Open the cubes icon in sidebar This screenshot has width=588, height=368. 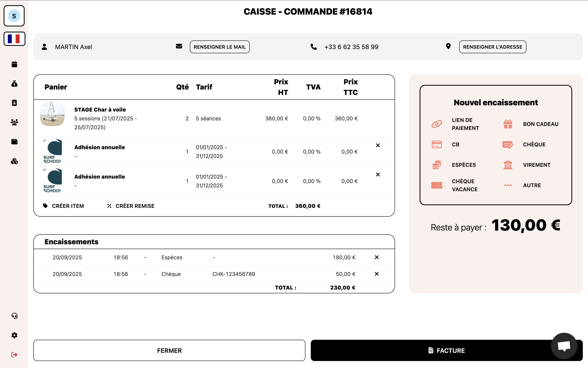tap(14, 161)
